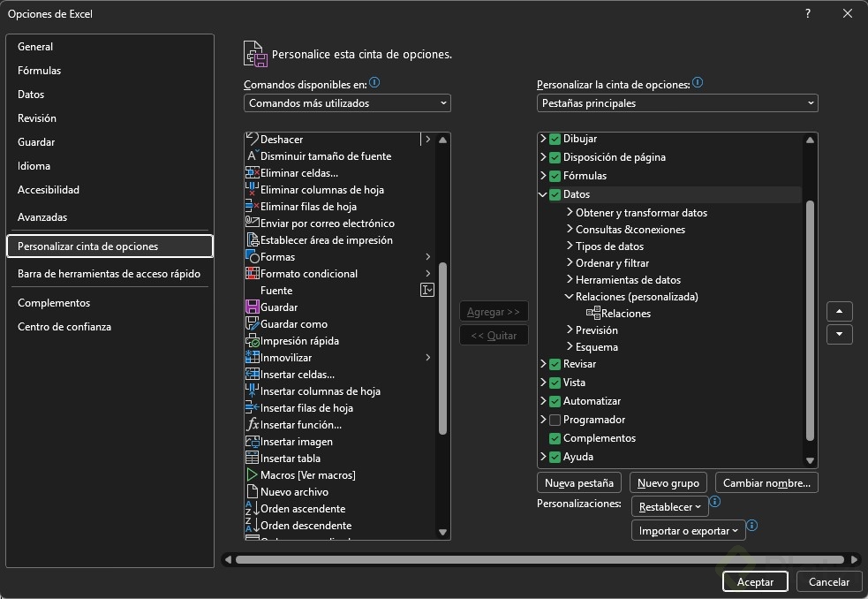Toggle the Automatizar checkbox
The width and height of the screenshot is (868, 599).
555,401
